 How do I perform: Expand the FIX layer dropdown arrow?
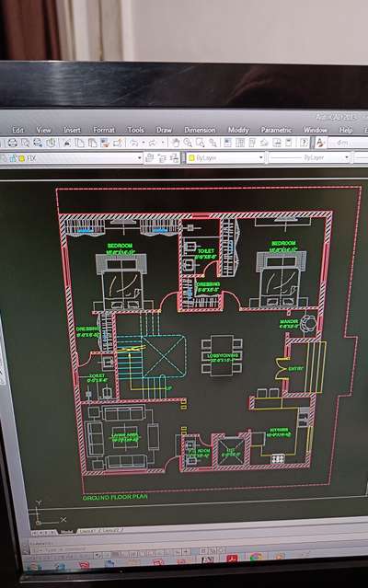coord(140,158)
